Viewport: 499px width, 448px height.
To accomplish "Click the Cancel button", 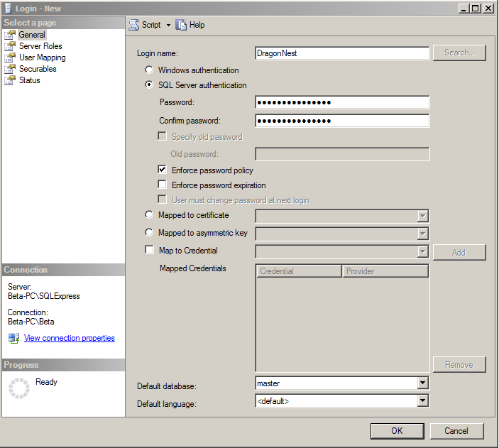I will click(x=456, y=431).
